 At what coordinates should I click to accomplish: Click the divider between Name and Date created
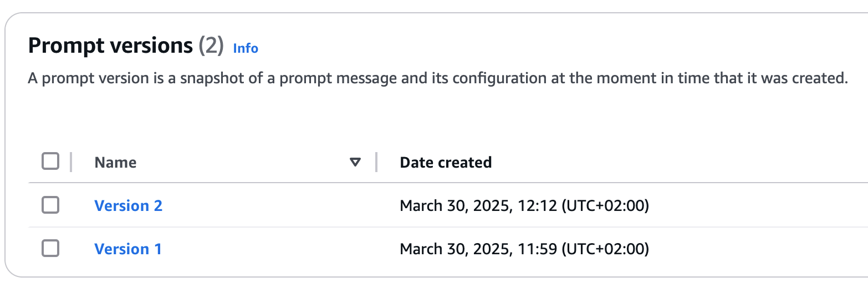tap(376, 162)
